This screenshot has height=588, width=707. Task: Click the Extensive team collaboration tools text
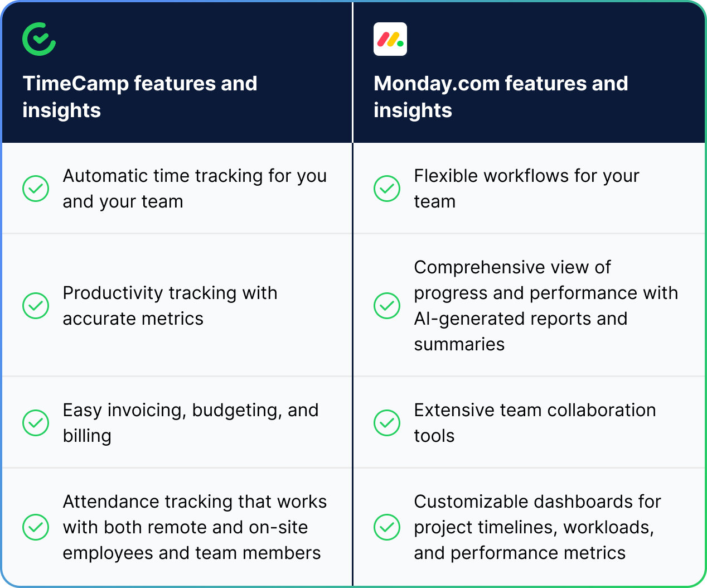coord(535,423)
